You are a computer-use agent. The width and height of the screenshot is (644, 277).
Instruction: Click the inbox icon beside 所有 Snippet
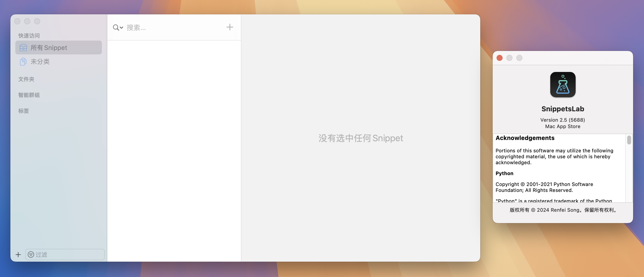(23, 47)
